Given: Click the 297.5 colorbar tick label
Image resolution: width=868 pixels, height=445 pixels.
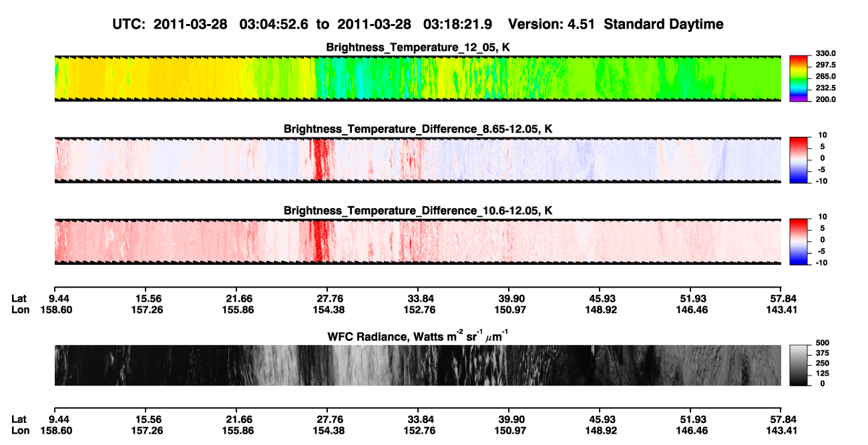Looking at the screenshot, I should [824, 65].
